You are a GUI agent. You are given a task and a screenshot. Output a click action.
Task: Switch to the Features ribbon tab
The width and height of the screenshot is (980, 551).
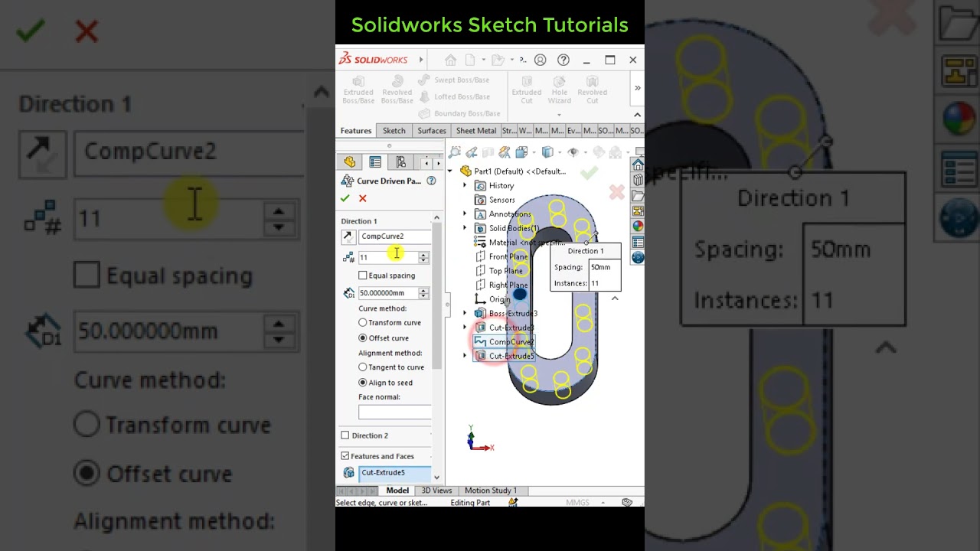coord(356,131)
